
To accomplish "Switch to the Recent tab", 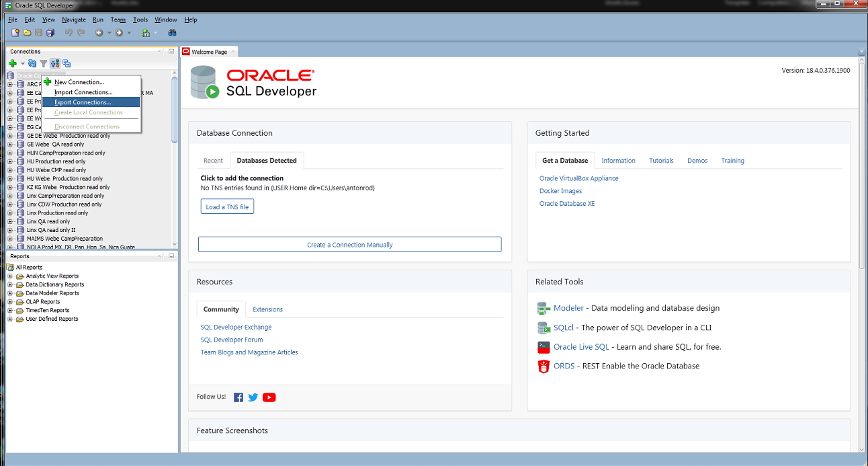I will [x=213, y=161].
